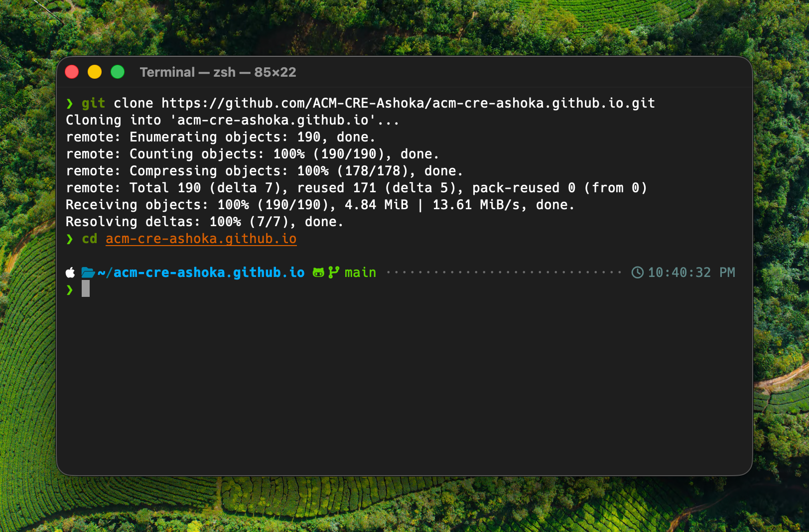
Task: Click the '~/acm-cre-ashoka.github.io' path in prompt
Action: [x=201, y=272]
